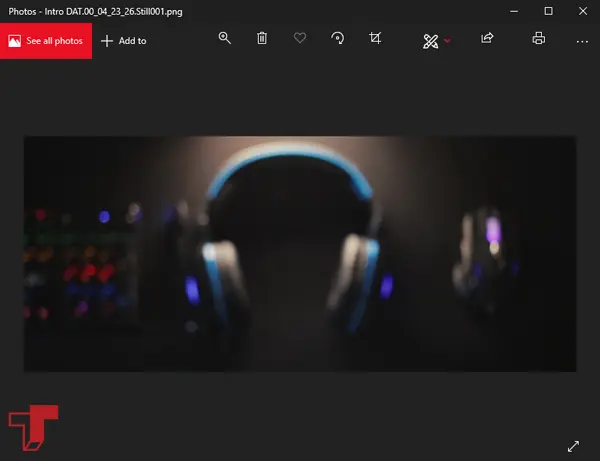Click the See all photos button
The width and height of the screenshot is (600, 461).
[46, 40]
